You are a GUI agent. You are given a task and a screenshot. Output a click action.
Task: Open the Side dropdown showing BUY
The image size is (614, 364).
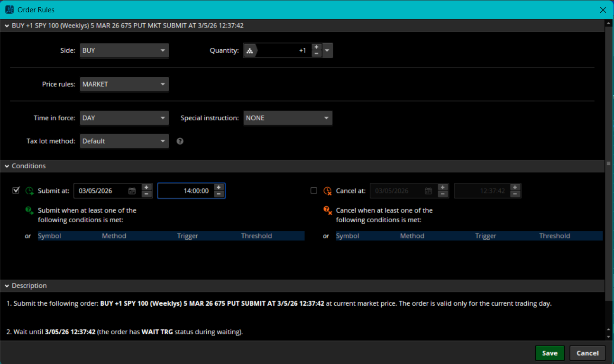pos(124,50)
